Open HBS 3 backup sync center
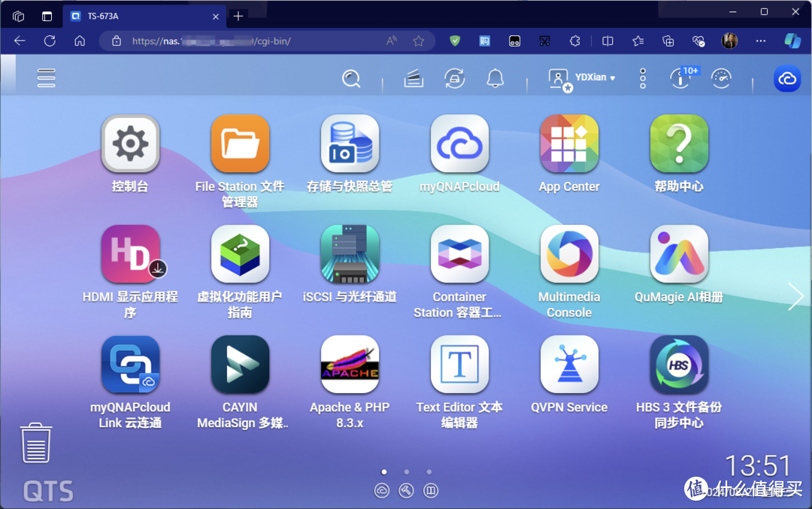The width and height of the screenshot is (812, 509). pyautogui.click(x=679, y=365)
